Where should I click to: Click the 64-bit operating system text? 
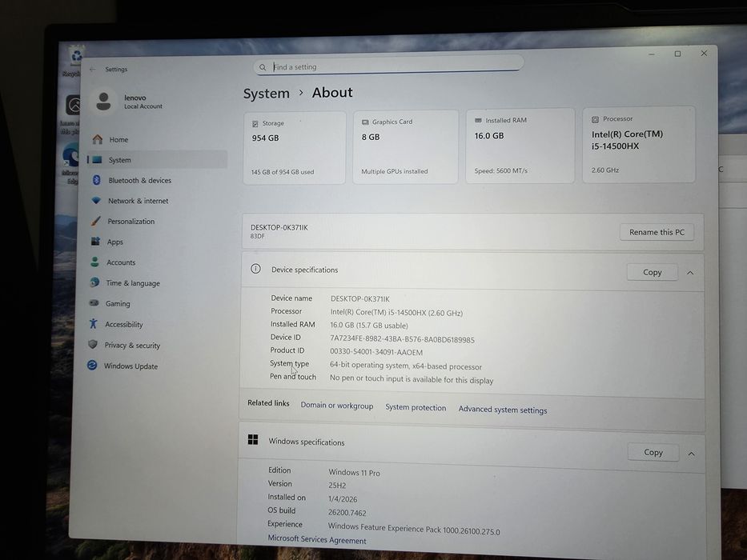pyautogui.click(x=405, y=366)
